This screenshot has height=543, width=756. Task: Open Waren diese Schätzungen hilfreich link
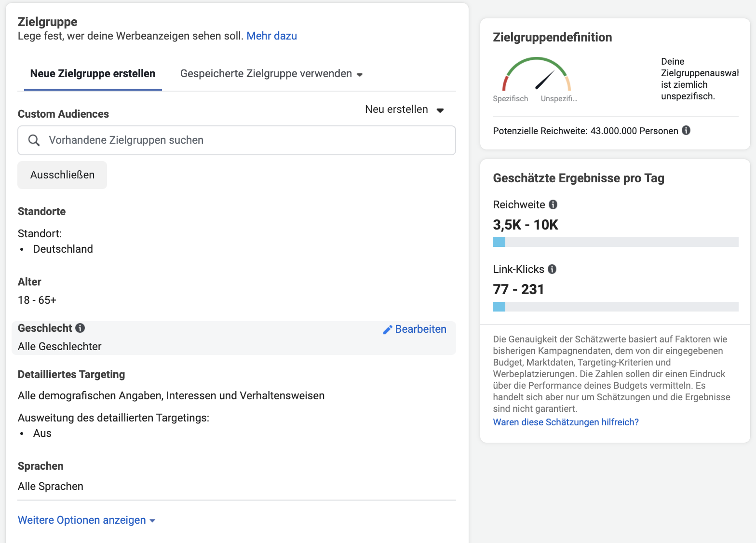pyautogui.click(x=566, y=422)
